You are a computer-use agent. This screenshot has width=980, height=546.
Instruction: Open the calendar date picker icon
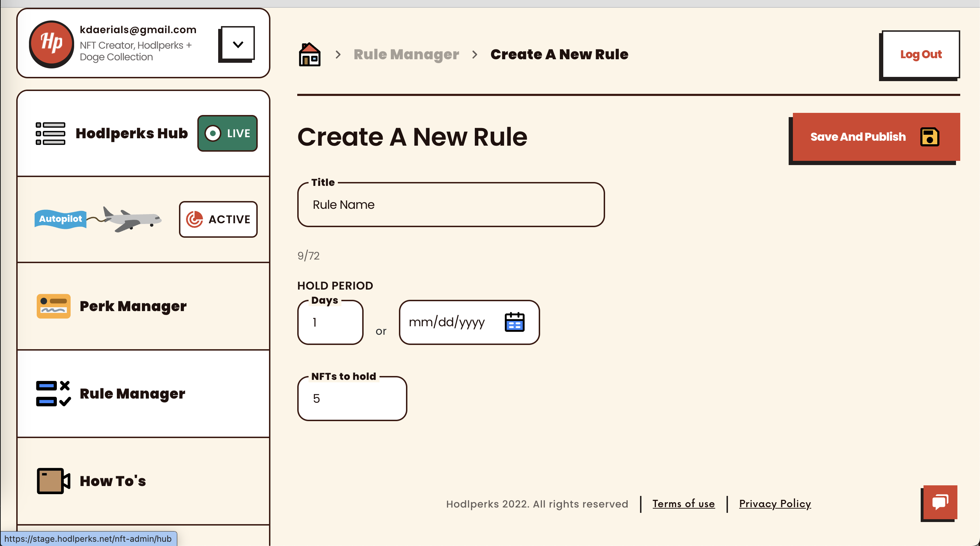pos(514,322)
